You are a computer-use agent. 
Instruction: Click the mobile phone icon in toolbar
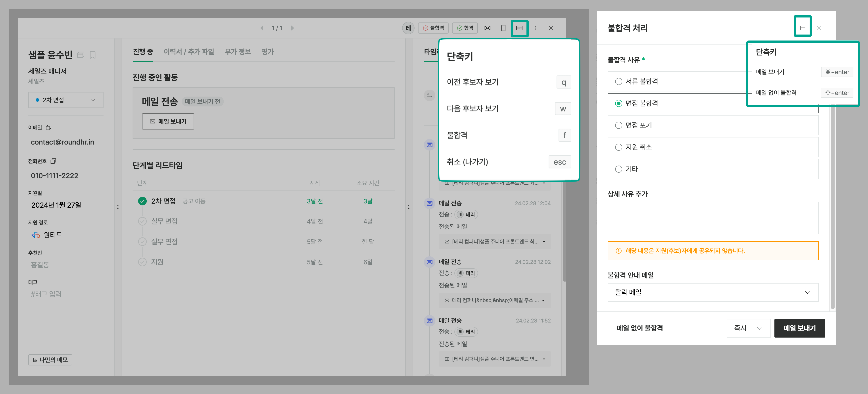(503, 28)
